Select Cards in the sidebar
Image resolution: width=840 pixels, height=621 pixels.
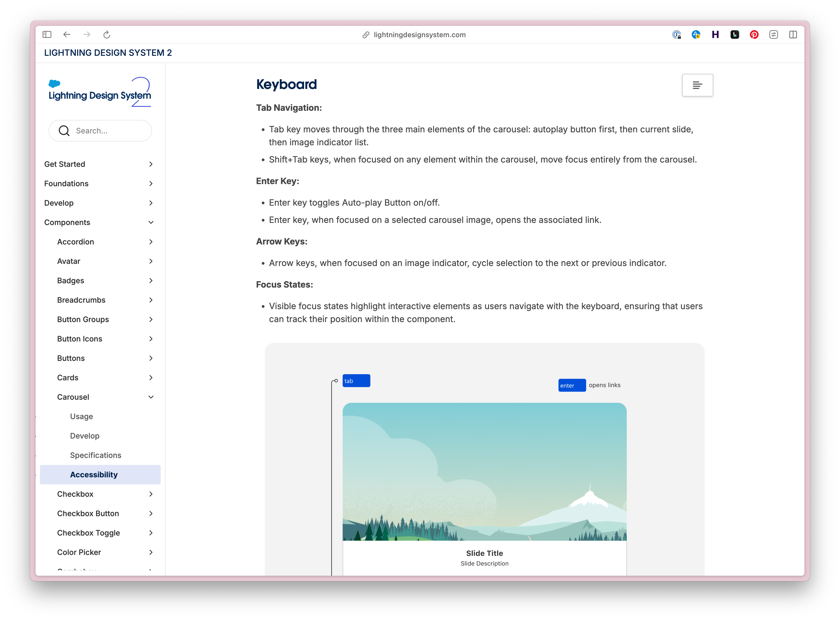(x=68, y=378)
